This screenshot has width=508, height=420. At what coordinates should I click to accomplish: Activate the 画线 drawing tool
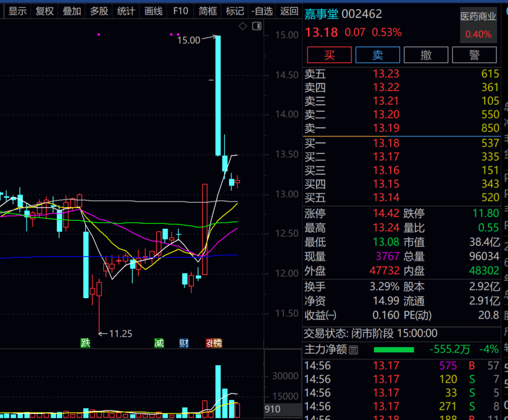pyautogui.click(x=153, y=11)
